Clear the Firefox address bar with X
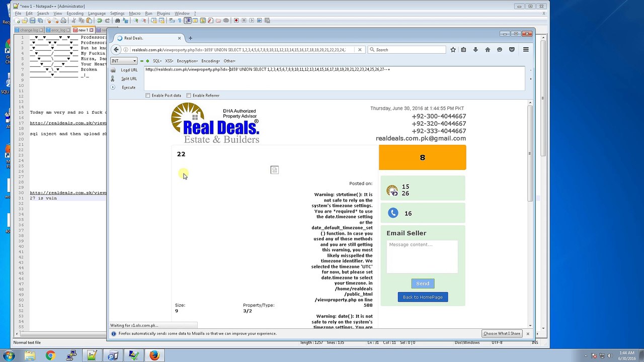This screenshot has height=362, width=644. pyautogui.click(x=360, y=50)
